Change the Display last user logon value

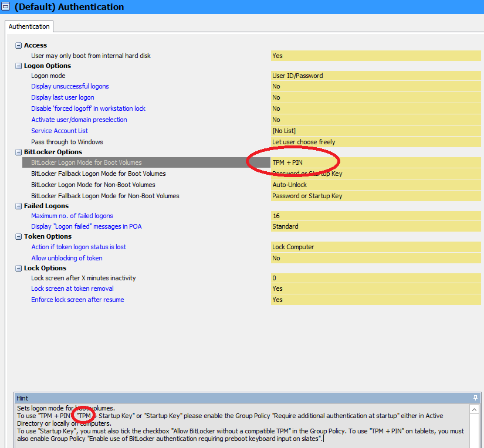point(375,97)
